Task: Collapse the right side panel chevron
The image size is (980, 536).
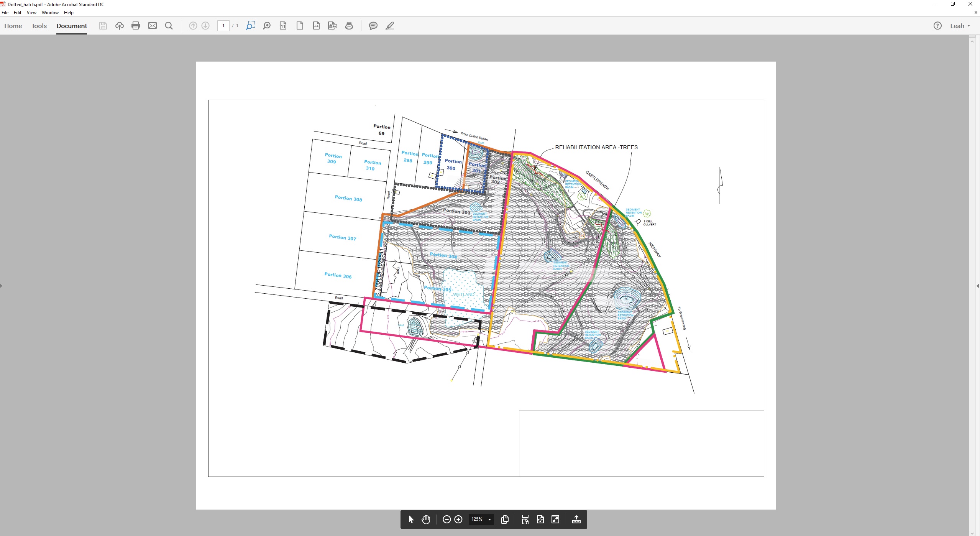Action: point(977,286)
